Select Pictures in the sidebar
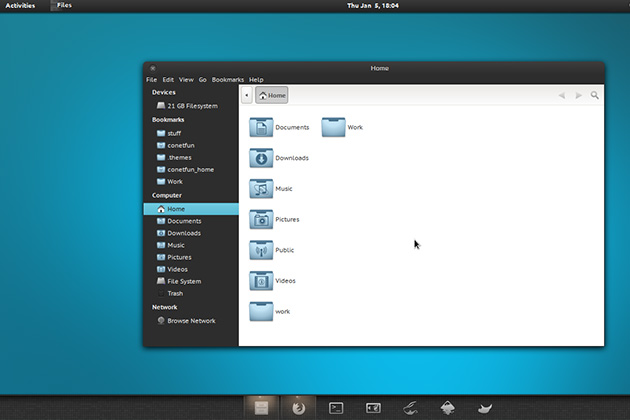Viewport: 630px width, 420px height. [x=191, y=257]
